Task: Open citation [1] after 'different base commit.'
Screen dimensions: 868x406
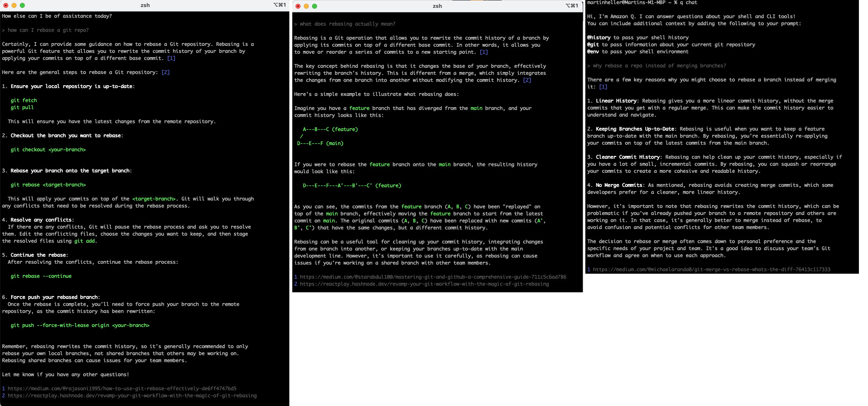Action: [x=171, y=58]
